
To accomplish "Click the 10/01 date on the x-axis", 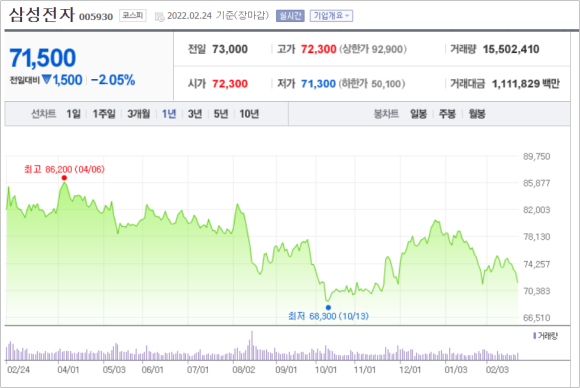I will coord(326,370).
